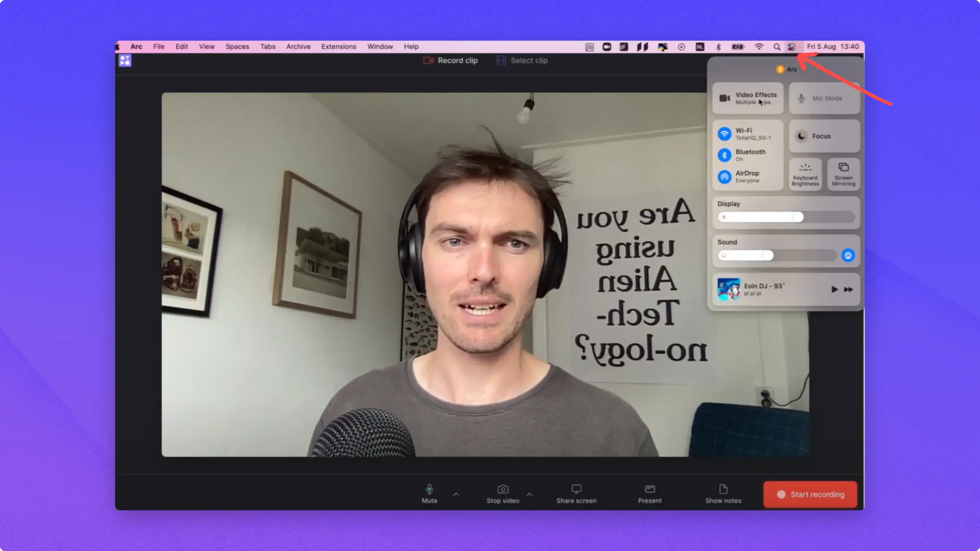The image size is (980, 551).
Task: Toggle Wi-Fi in Control Center
Action: 724,134
